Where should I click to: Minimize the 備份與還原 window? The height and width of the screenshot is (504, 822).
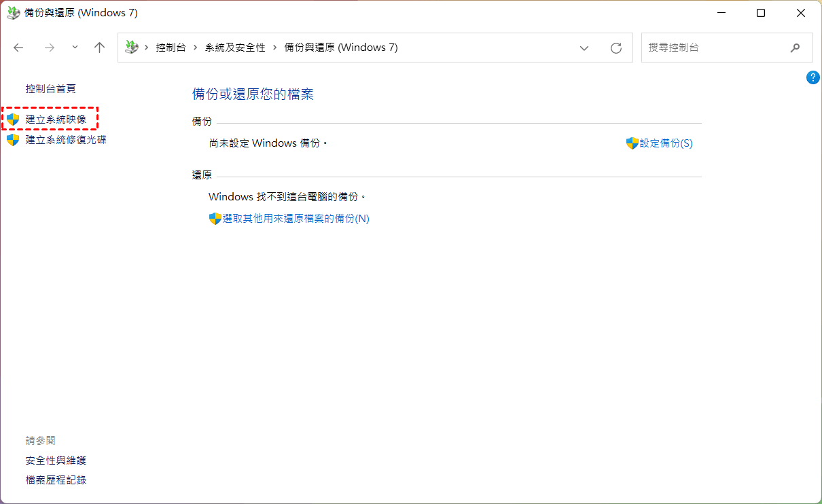pos(721,13)
